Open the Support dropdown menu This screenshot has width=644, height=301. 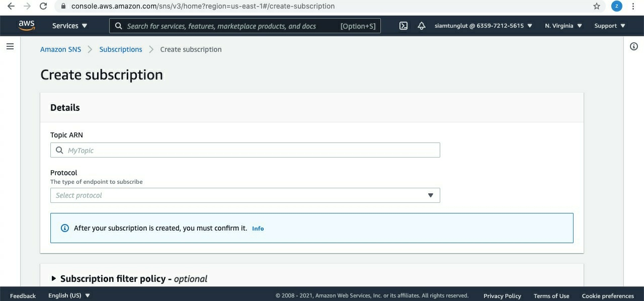point(610,26)
